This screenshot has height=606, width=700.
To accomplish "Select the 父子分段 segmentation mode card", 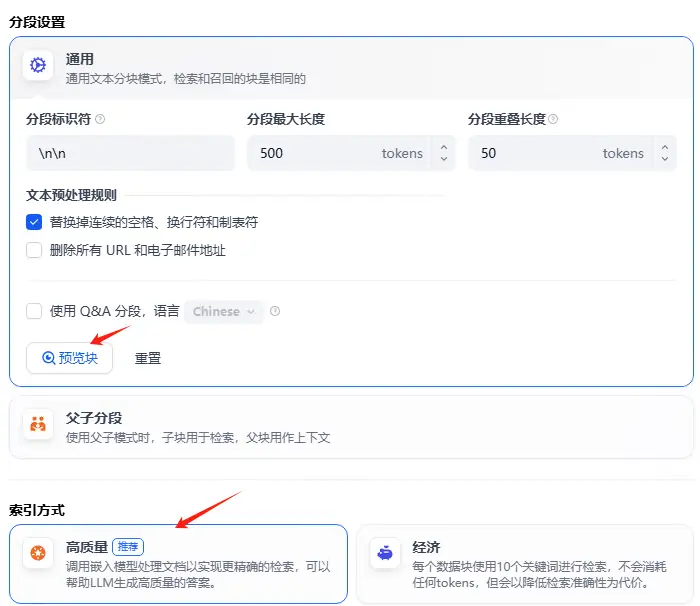I will click(x=351, y=427).
